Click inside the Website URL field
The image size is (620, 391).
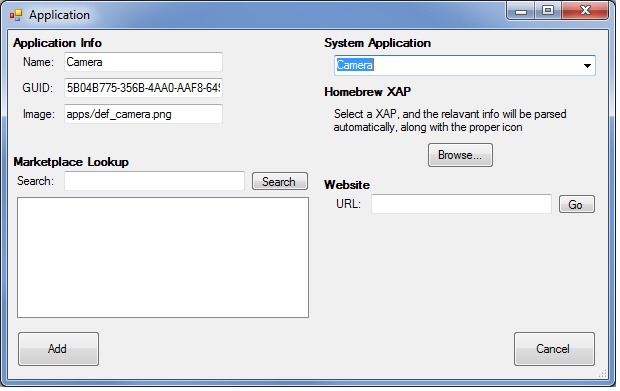pos(461,204)
